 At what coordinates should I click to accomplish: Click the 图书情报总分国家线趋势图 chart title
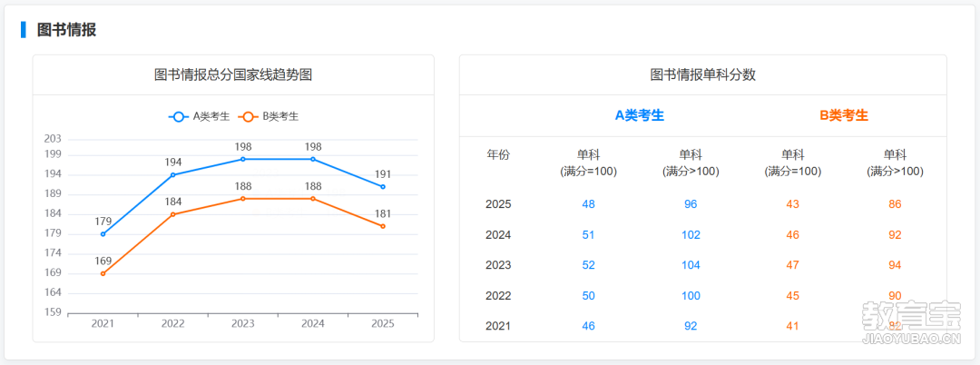coord(233,75)
